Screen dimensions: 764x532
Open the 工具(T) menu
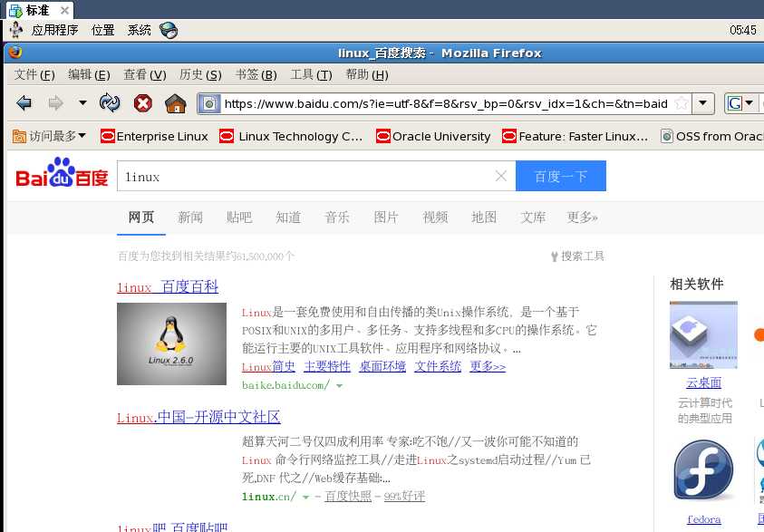click(311, 74)
